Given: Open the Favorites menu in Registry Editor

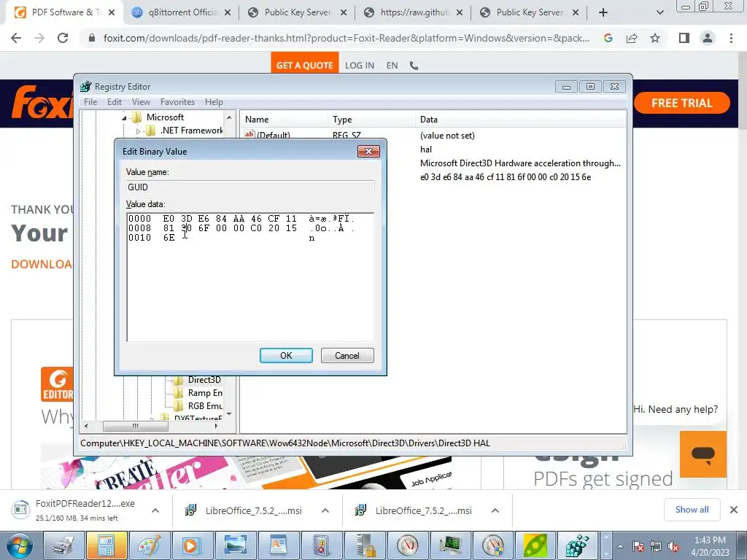Looking at the screenshot, I should pyautogui.click(x=177, y=102).
